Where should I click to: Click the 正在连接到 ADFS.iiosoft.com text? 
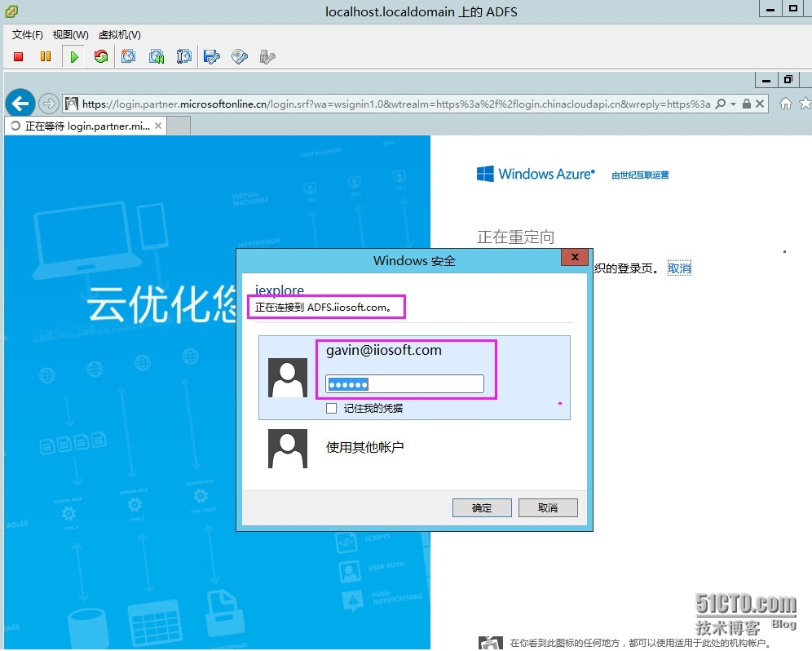[x=323, y=308]
